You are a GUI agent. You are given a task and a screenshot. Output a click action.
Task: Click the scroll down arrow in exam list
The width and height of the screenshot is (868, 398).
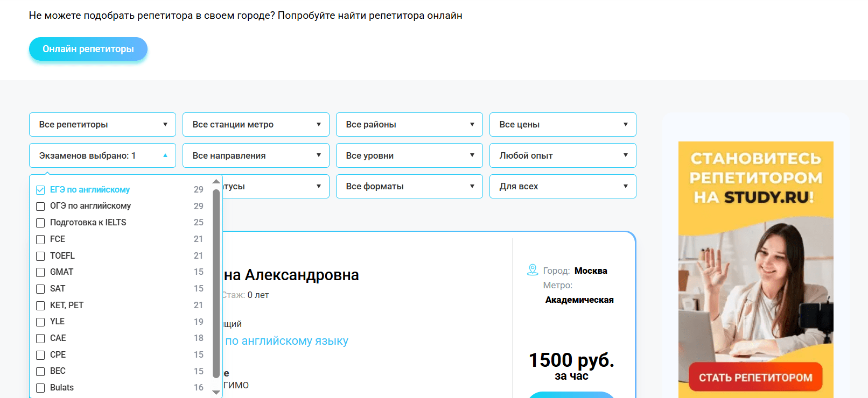click(216, 393)
